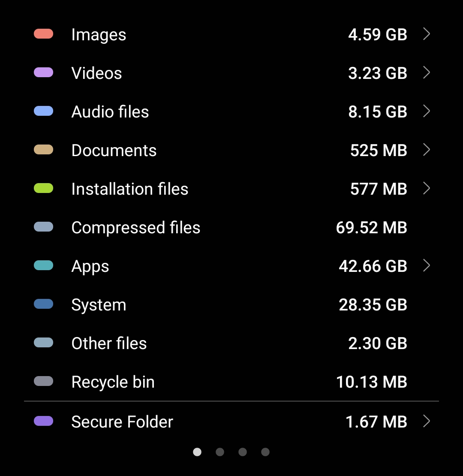This screenshot has height=476, width=463.
Task: Go to the second page indicator dot
Action: [220, 452]
